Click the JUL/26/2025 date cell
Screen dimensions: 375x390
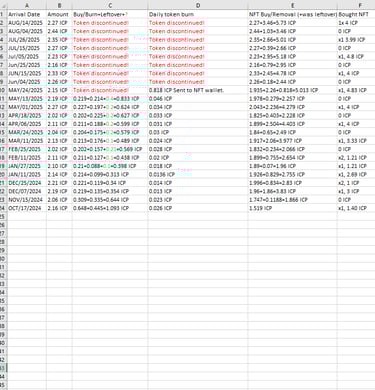click(27, 39)
